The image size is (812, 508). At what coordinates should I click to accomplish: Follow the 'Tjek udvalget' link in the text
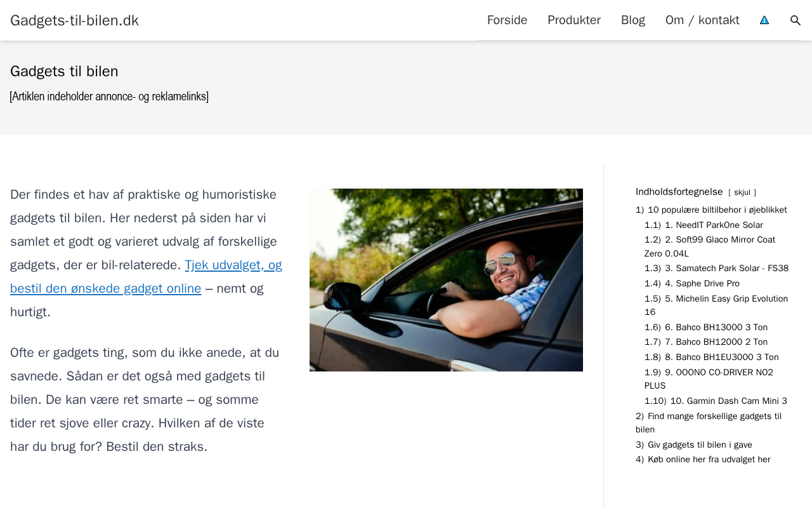coord(146,277)
